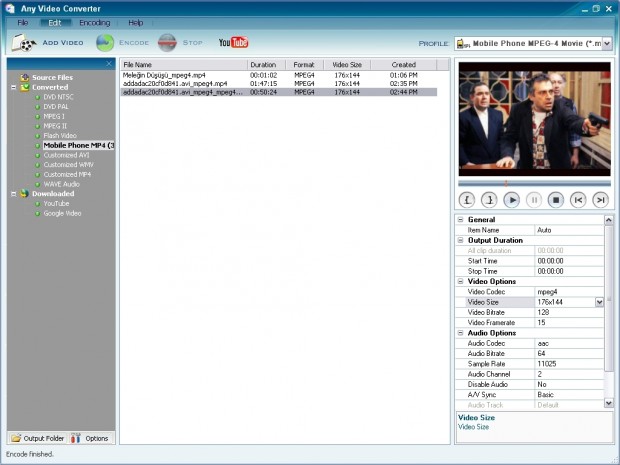Select YouTube under Downloaded
The image size is (620, 465).
coord(56,204)
